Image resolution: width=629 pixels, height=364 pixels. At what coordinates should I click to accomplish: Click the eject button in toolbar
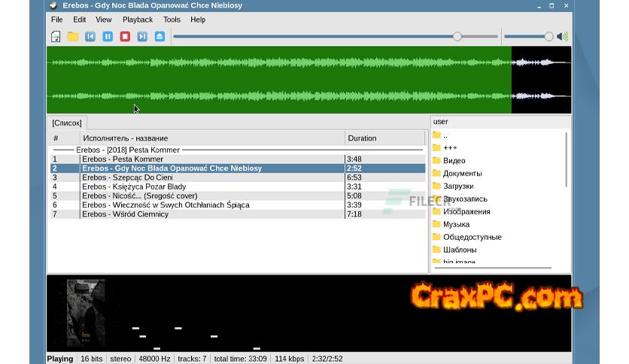coord(160,37)
